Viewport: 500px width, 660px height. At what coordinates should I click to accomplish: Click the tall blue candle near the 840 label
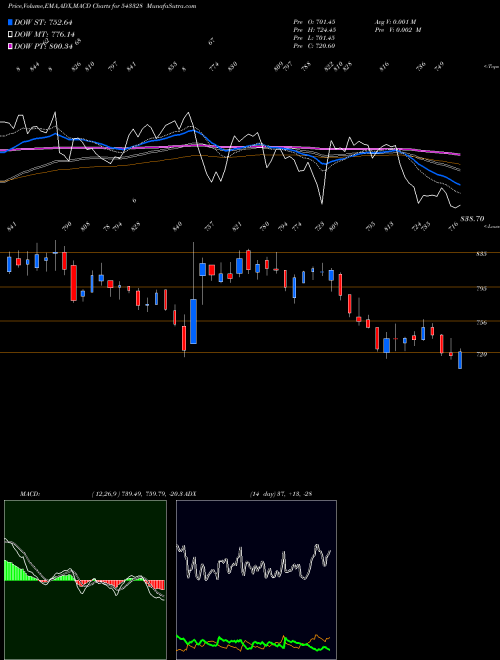(193, 321)
